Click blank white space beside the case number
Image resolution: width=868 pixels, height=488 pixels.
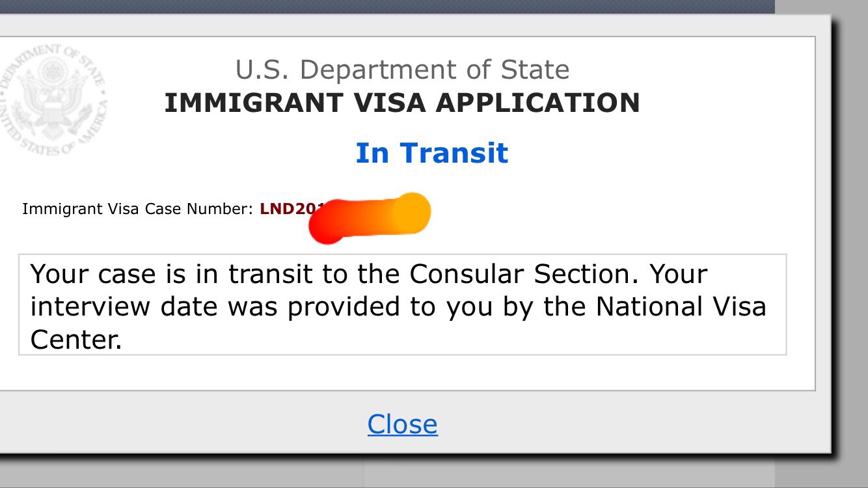[x=618, y=210]
